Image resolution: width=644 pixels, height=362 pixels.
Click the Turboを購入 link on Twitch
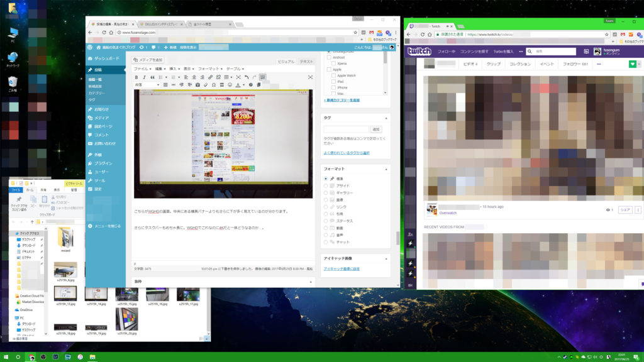(503, 52)
